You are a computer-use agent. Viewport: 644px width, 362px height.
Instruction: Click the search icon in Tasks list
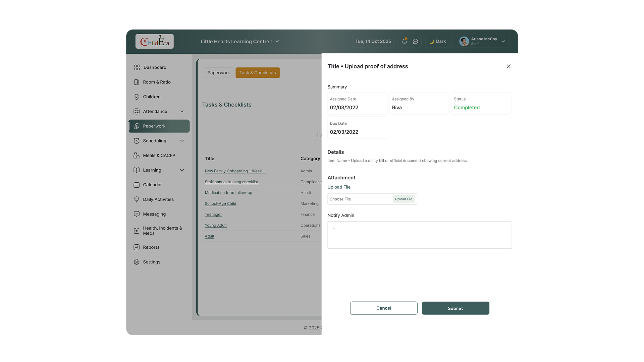click(319, 135)
